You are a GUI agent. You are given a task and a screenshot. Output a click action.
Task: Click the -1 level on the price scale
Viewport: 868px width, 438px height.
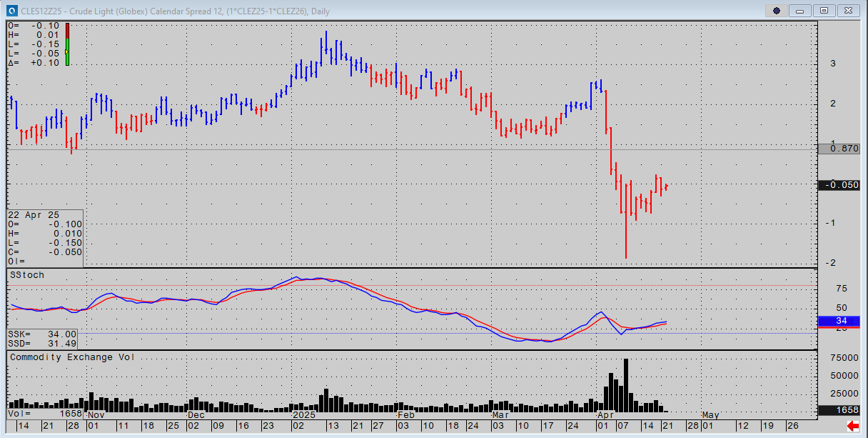pos(832,223)
